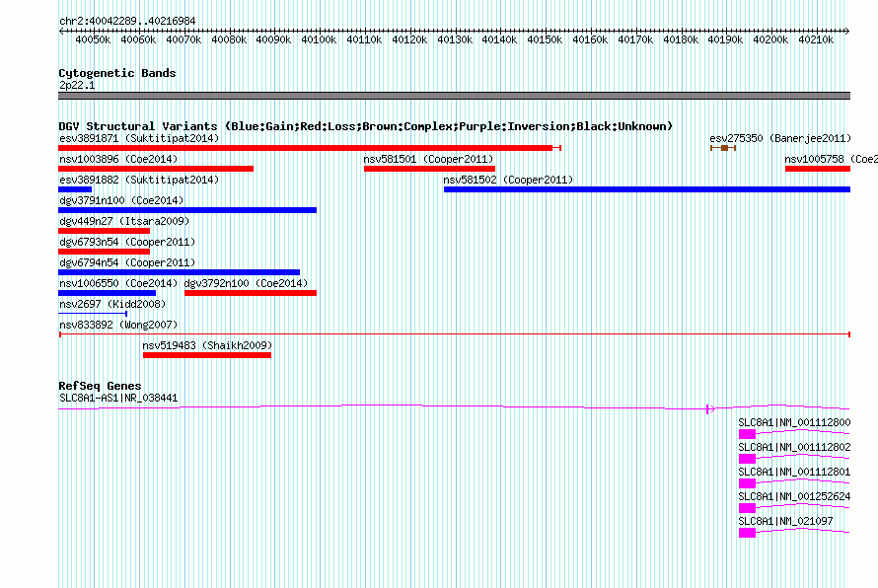Image resolution: width=878 pixels, height=588 pixels.
Task: Open dgv6794n54 (Cooper2011) label
Action: [127, 262]
